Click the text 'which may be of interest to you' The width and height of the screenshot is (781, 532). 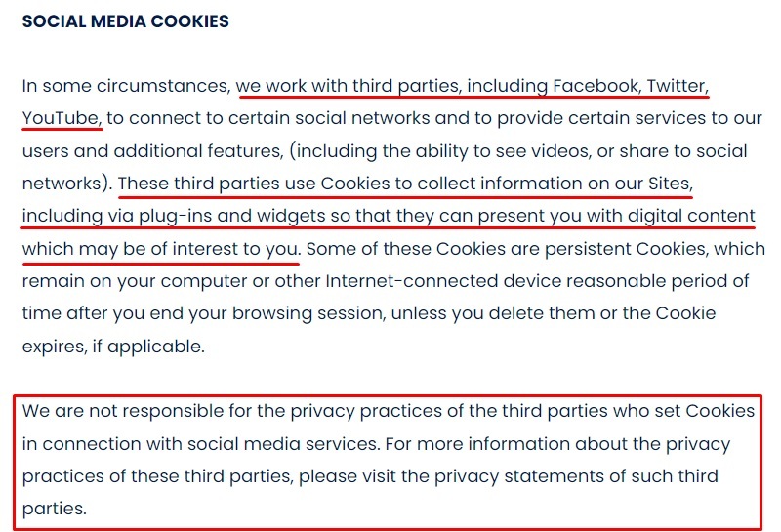pos(161,249)
